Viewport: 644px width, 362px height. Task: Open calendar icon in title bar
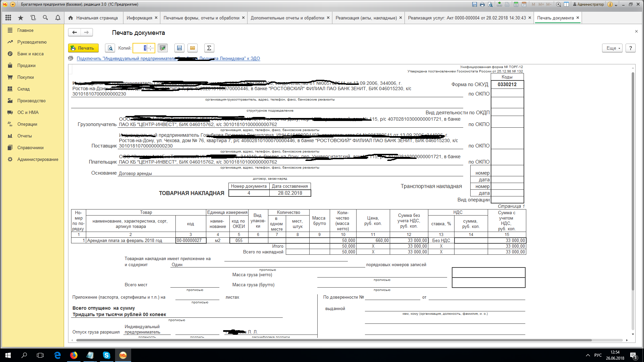(524, 4)
